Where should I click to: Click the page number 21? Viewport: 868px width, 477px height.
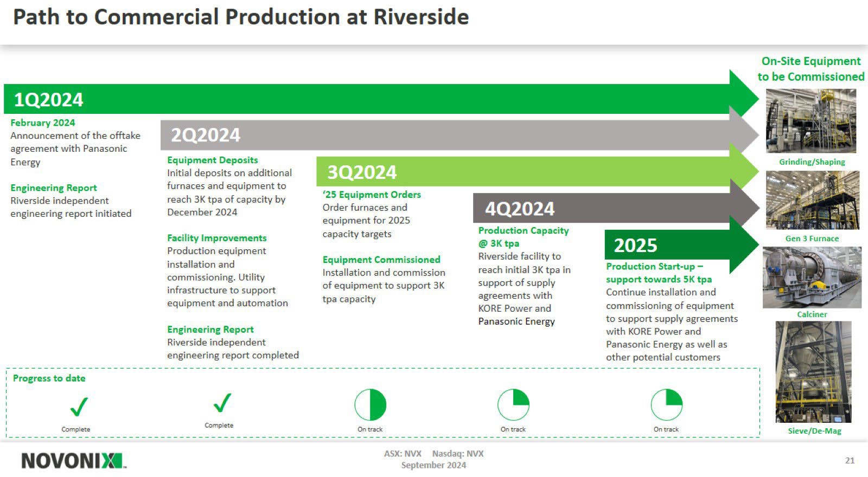click(x=850, y=460)
